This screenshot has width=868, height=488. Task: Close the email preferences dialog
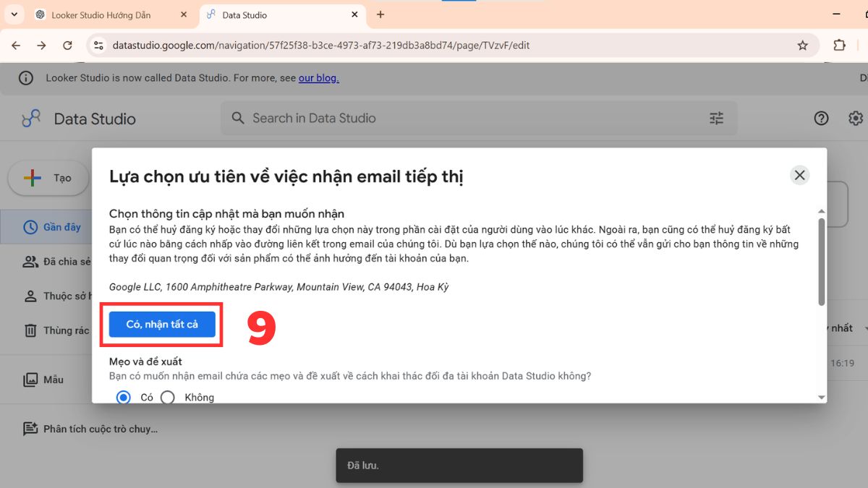point(799,175)
